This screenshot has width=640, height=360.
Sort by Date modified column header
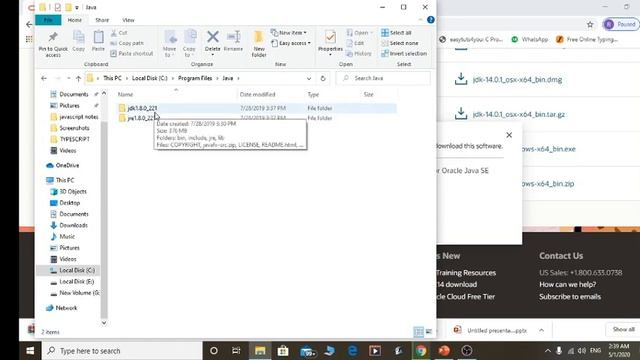(257, 94)
